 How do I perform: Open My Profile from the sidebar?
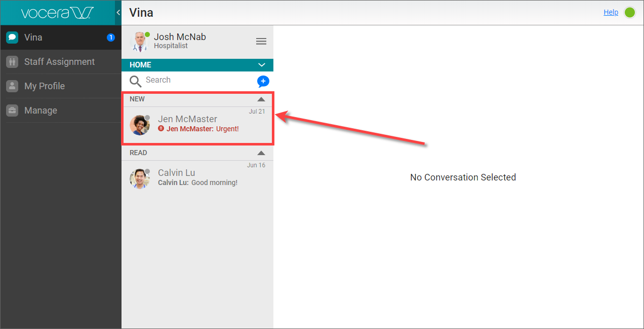pos(12,86)
